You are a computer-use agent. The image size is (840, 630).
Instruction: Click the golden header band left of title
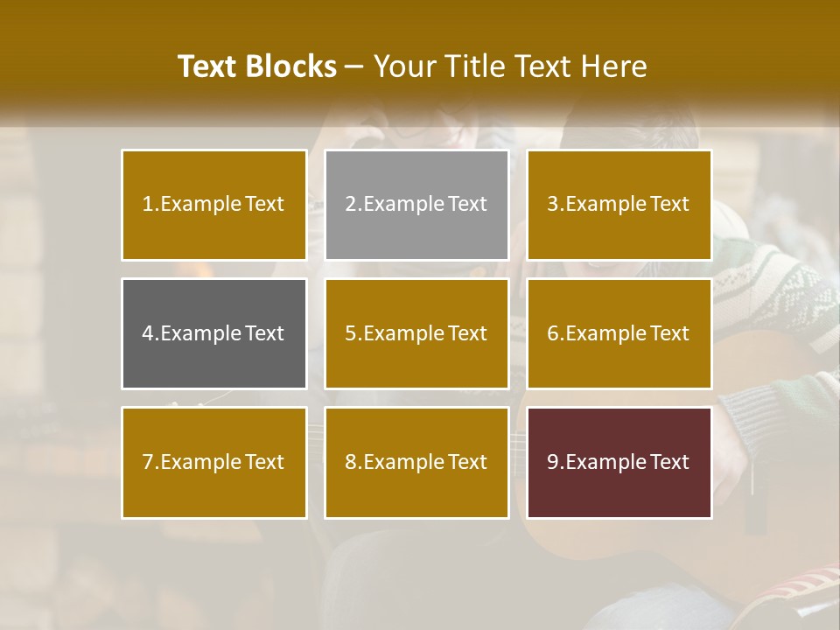(x=79, y=61)
